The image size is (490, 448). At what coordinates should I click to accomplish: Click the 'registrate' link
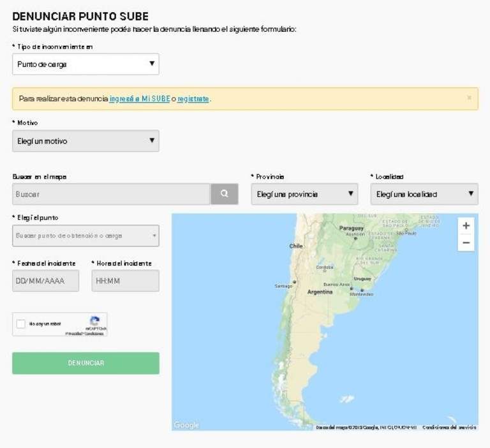(193, 99)
